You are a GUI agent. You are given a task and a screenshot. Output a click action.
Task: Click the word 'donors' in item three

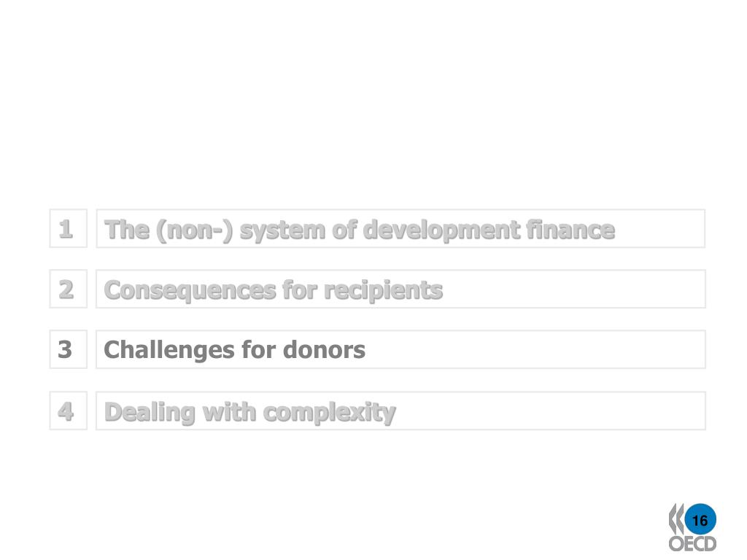click(x=324, y=349)
